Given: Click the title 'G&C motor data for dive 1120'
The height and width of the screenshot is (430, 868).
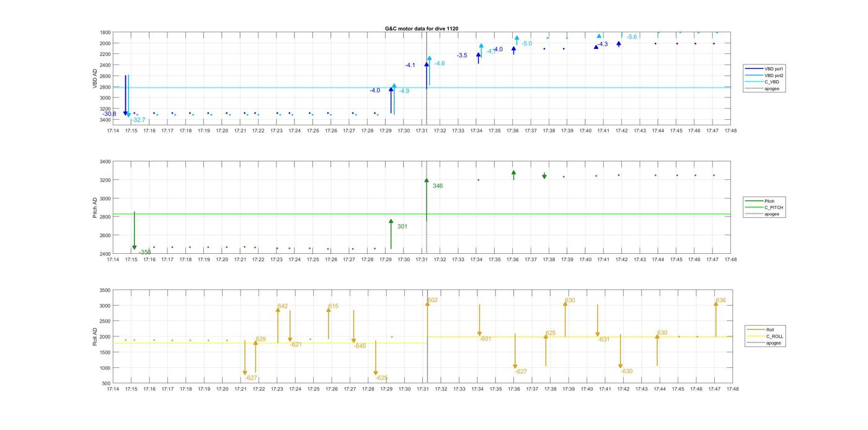Looking at the screenshot, I should click(x=421, y=29).
